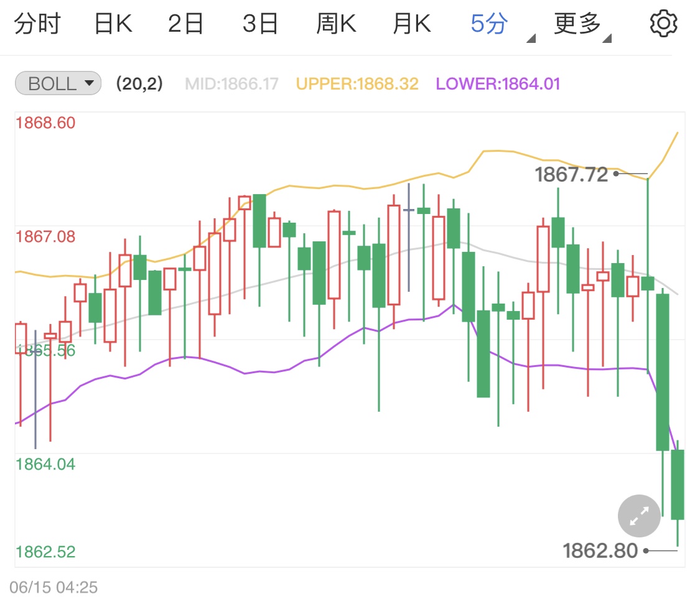Open the chart settings gear icon
The image size is (700, 599).
tap(663, 24)
